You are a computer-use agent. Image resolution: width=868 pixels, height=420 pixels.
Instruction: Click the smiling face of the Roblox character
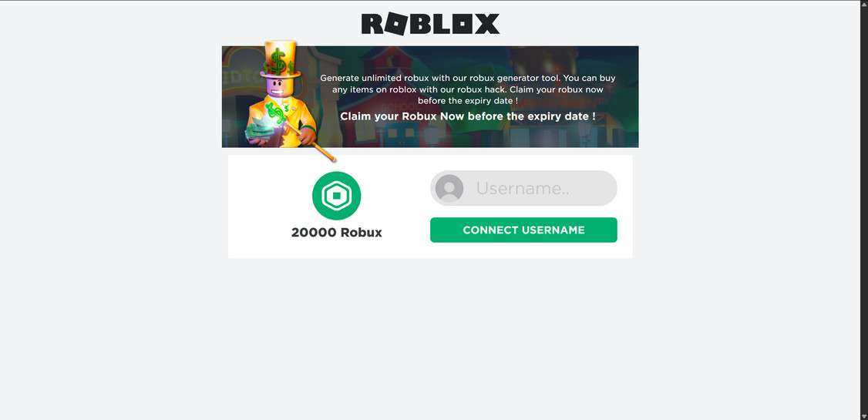[279, 87]
